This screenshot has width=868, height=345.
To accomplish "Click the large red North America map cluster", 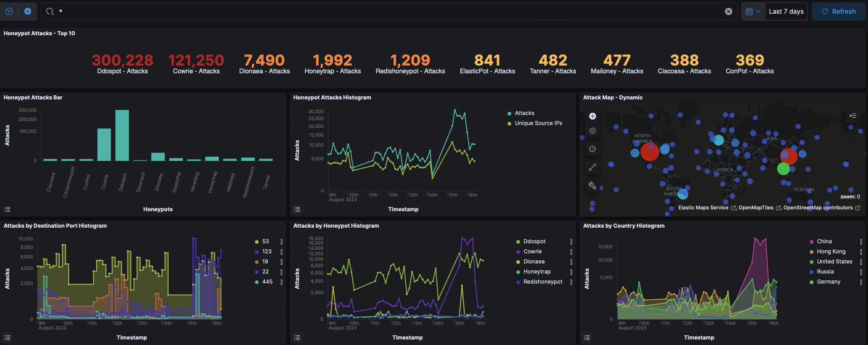I will [x=650, y=152].
